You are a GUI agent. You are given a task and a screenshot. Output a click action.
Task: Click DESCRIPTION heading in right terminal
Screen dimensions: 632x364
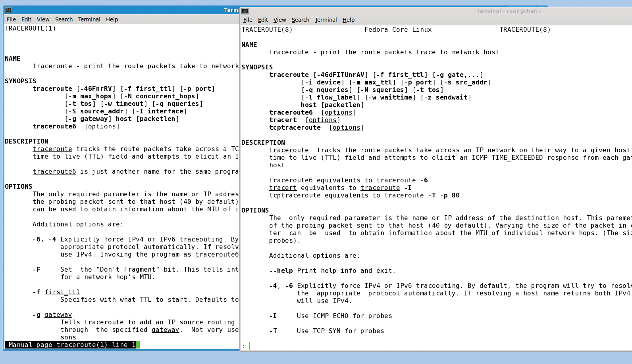pos(263,143)
